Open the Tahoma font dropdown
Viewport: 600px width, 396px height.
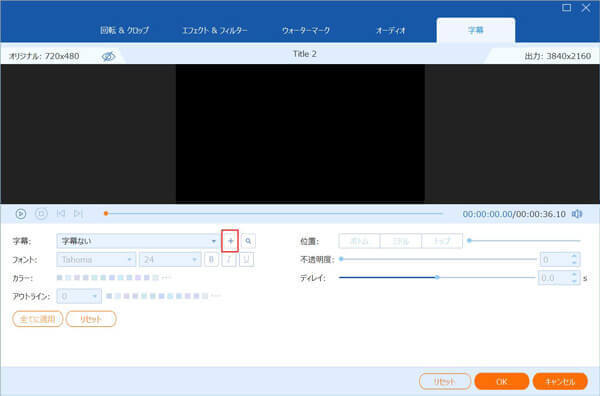96,260
